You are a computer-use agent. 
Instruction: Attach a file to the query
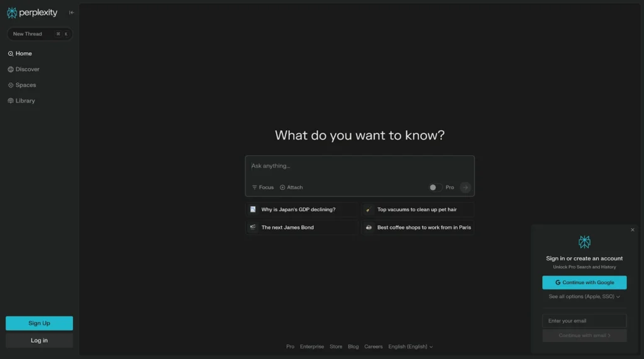tap(291, 187)
